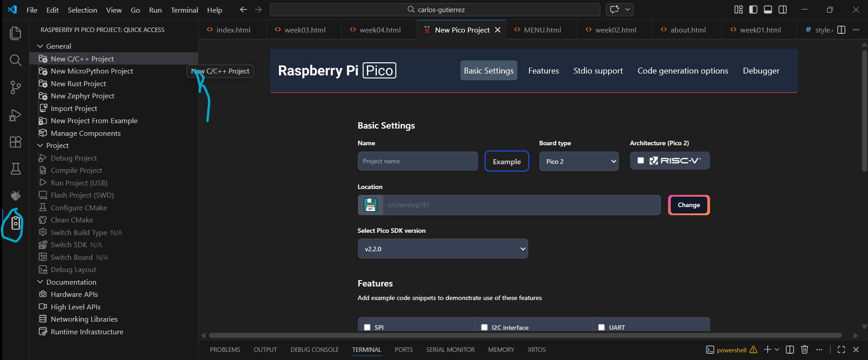The image size is (868, 360).
Task: Click the Change location button
Action: point(689,205)
